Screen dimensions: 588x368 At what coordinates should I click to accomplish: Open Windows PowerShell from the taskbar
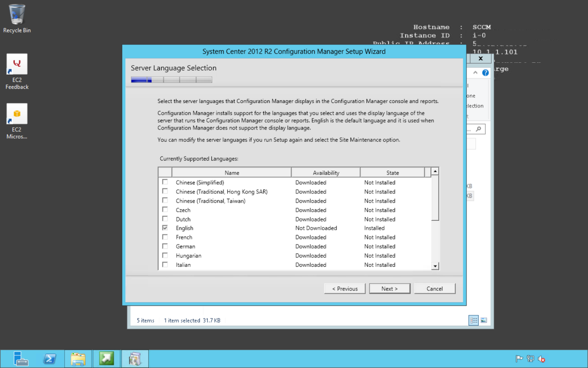point(49,358)
